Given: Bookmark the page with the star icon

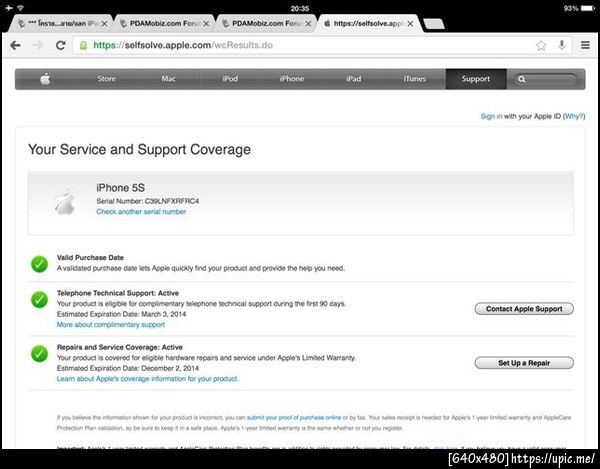Looking at the screenshot, I should pyautogui.click(x=541, y=46).
